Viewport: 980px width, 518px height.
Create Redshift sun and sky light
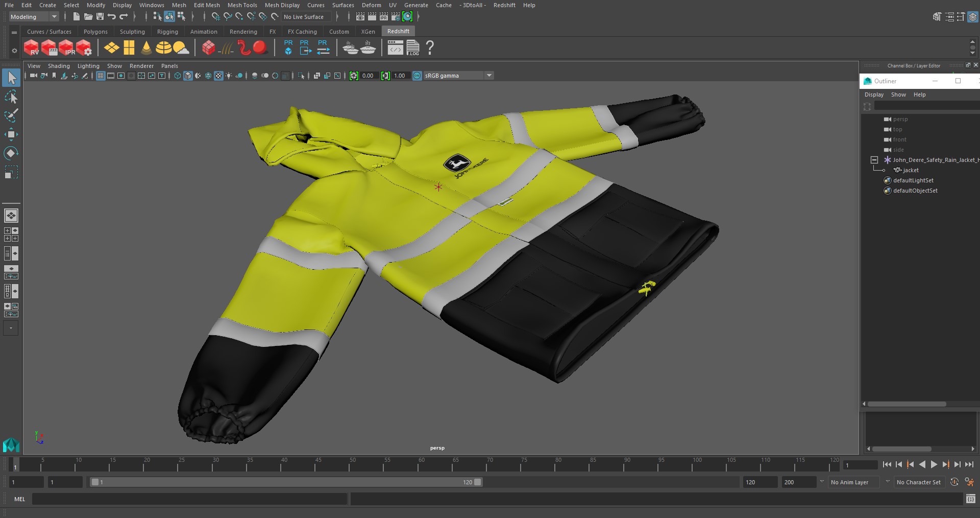click(181, 48)
